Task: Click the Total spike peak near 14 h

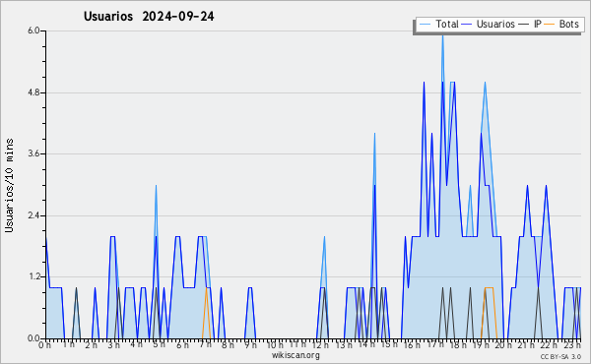Action: point(374,134)
